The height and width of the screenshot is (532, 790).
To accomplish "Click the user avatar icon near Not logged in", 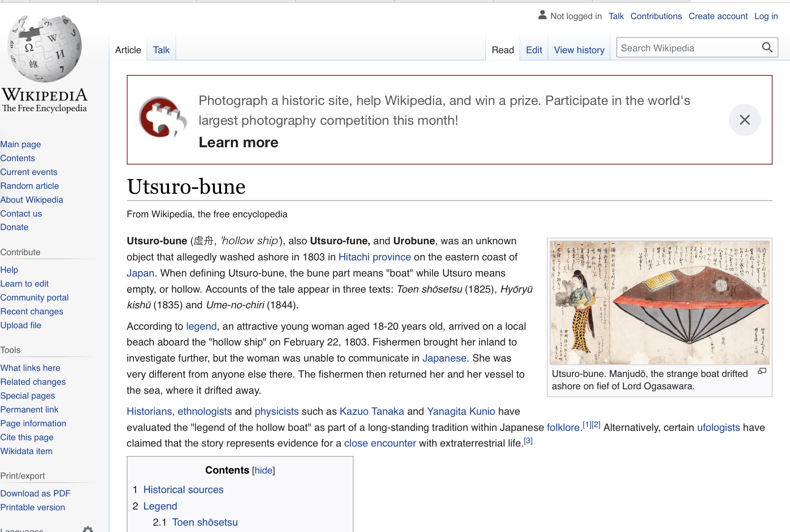I will (x=542, y=15).
